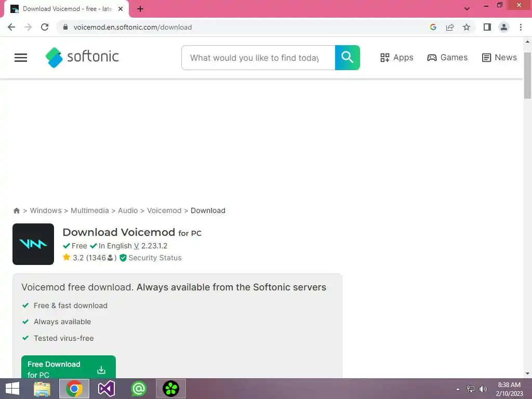Open the volume tray icon
The width and height of the screenshot is (532, 399).
pos(483,389)
